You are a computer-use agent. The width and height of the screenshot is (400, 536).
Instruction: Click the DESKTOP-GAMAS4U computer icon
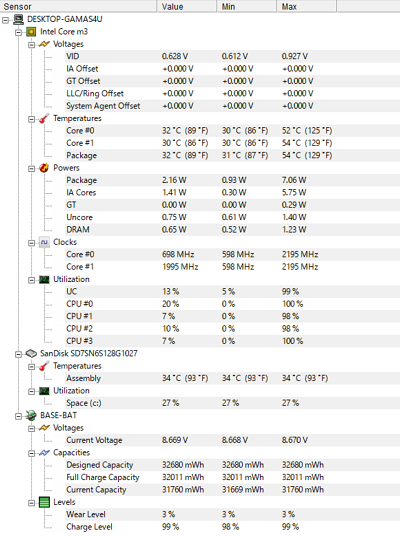(x=18, y=19)
